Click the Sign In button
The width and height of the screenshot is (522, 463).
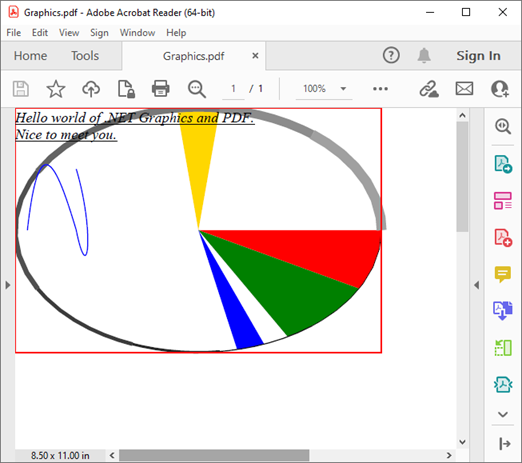[478, 56]
